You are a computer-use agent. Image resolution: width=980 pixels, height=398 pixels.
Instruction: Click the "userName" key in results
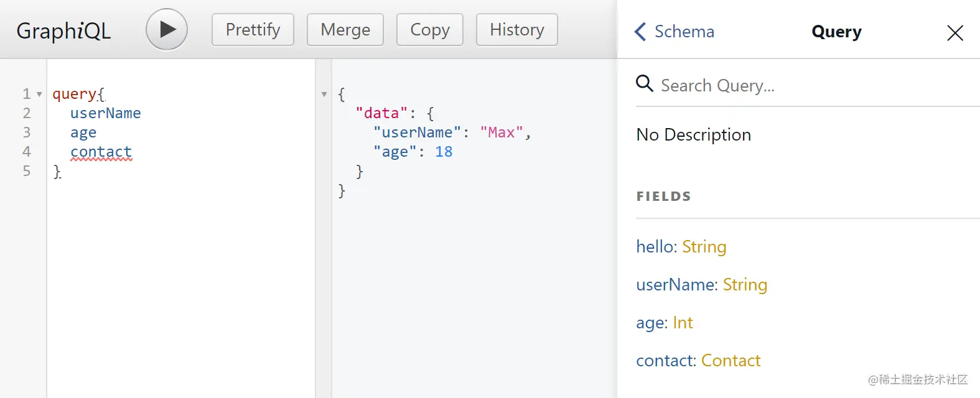click(x=417, y=132)
